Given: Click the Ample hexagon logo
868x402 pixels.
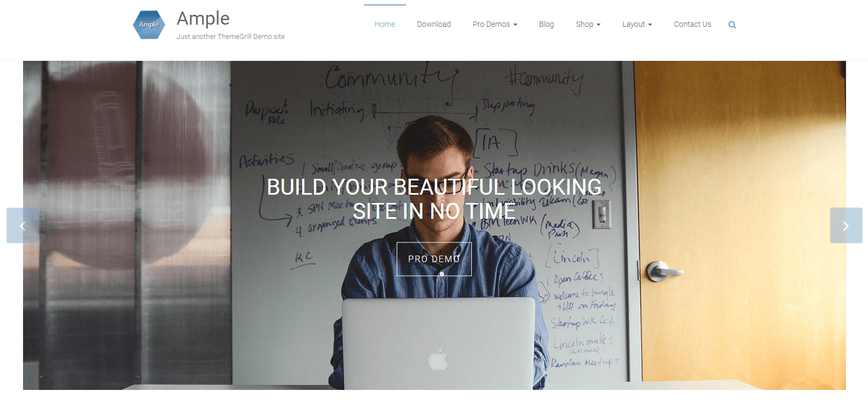Looking at the screenshot, I should pos(149,25).
